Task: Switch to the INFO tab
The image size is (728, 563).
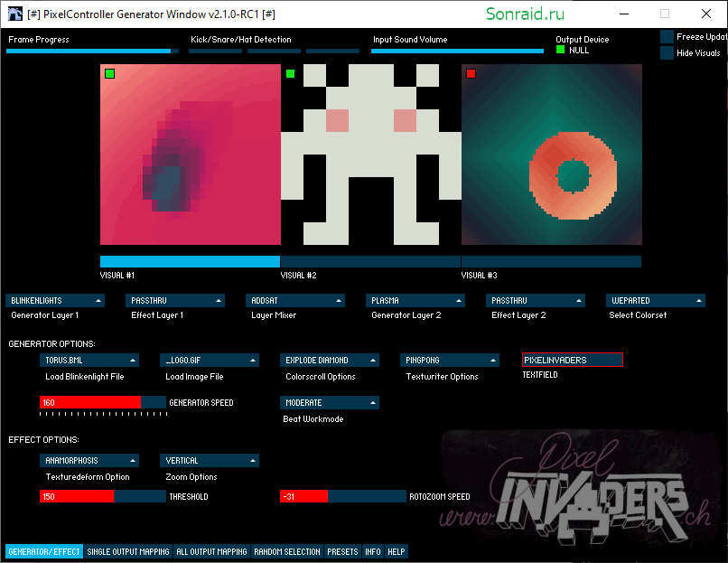Action: tap(373, 551)
